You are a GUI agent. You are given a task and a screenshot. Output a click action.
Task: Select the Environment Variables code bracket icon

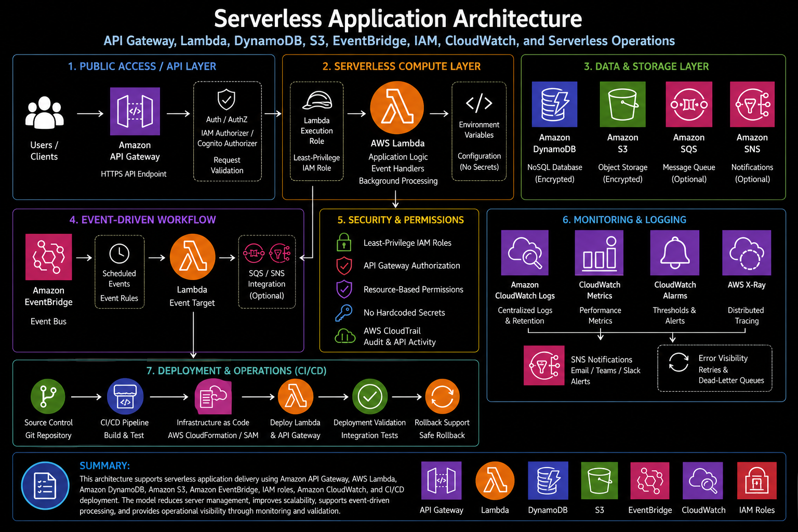coord(479,103)
